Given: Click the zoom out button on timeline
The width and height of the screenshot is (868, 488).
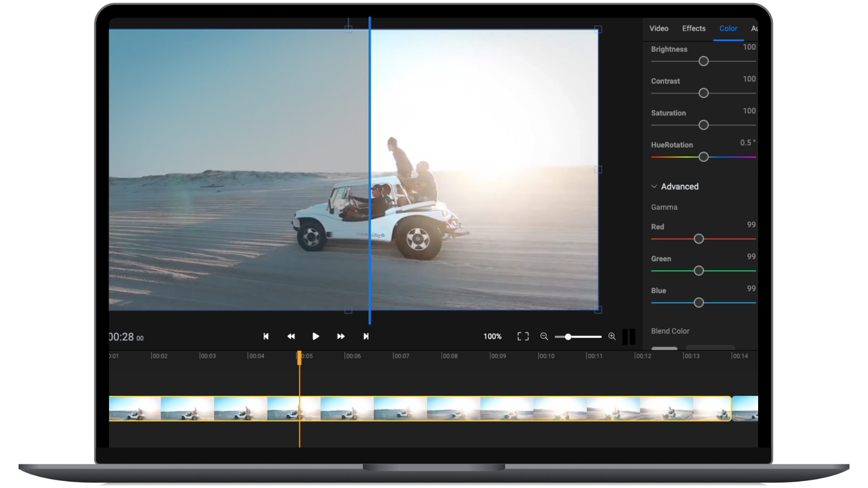Looking at the screenshot, I should [544, 337].
